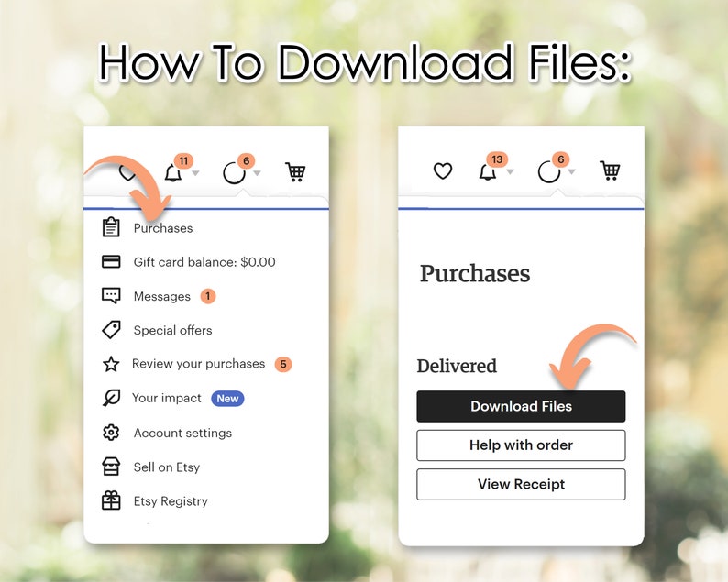
Task: Click the Delivered status text
Action: 457,366
